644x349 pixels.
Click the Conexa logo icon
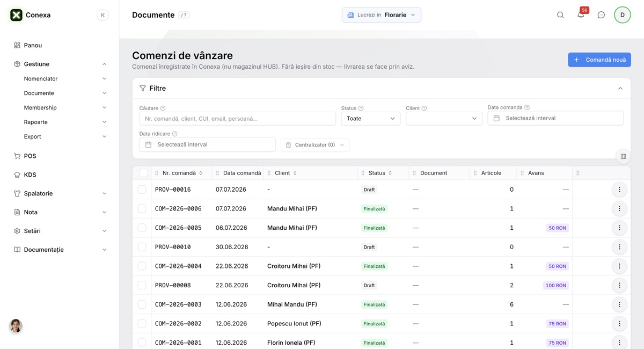click(x=17, y=15)
